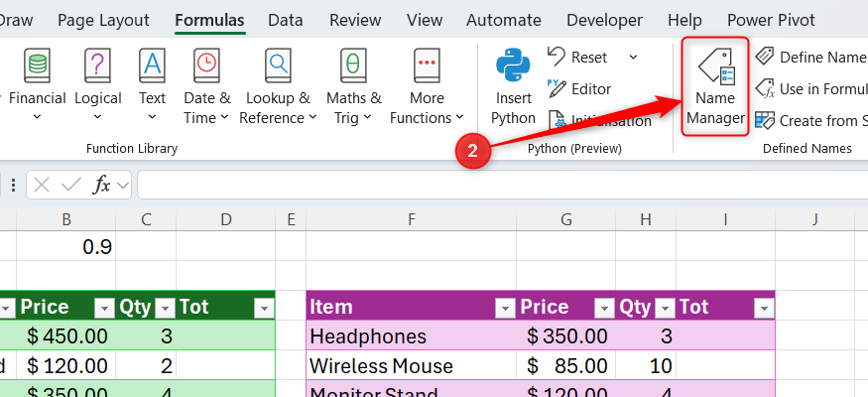
Task: Open Date & Time functions library
Action: [x=207, y=85]
